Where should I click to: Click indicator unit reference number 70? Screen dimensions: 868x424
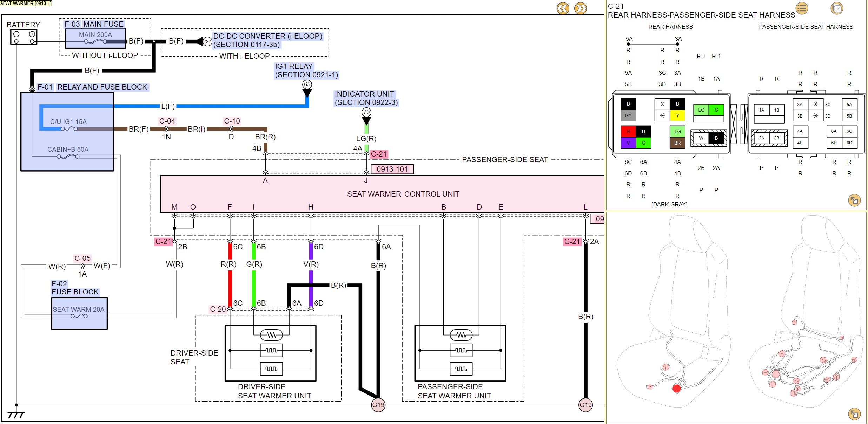(x=366, y=112)
